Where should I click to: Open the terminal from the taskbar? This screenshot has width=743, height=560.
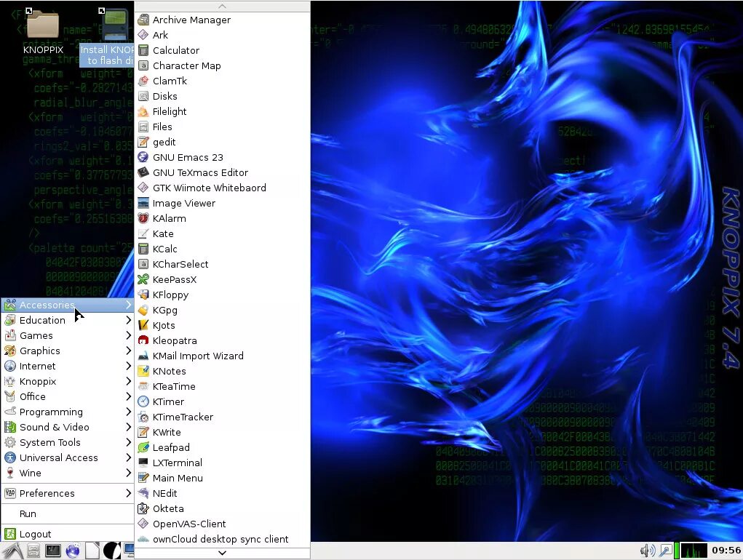tap(52, 551)
